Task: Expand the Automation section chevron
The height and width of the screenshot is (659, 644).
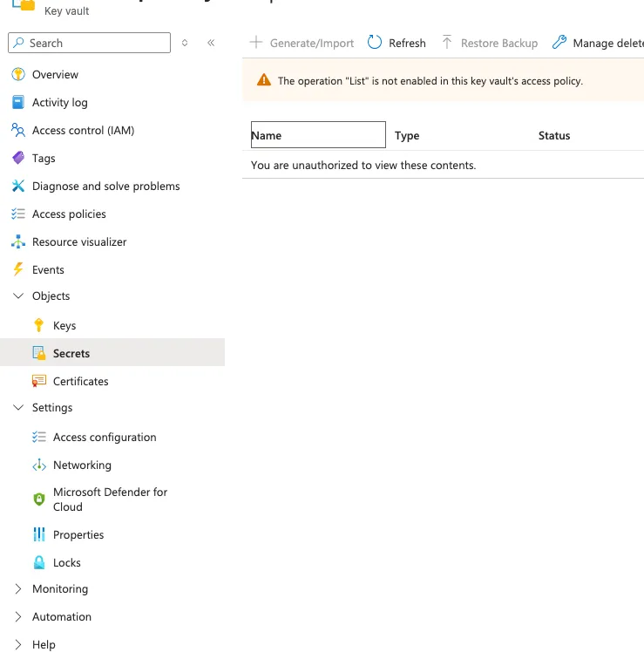Action: (18, 616)
